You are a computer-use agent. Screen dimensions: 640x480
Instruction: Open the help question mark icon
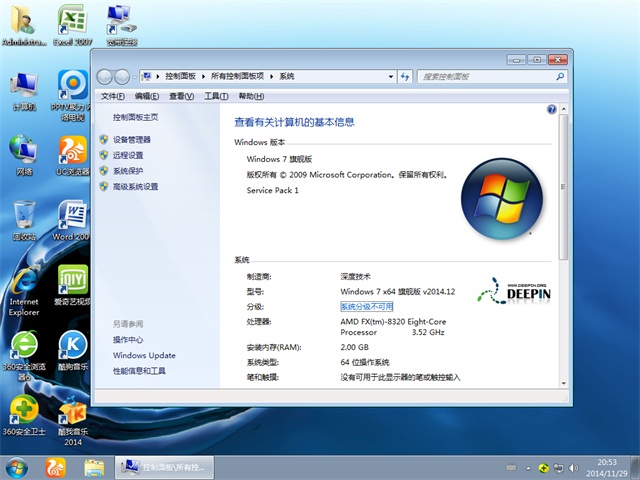coord(551,109)
